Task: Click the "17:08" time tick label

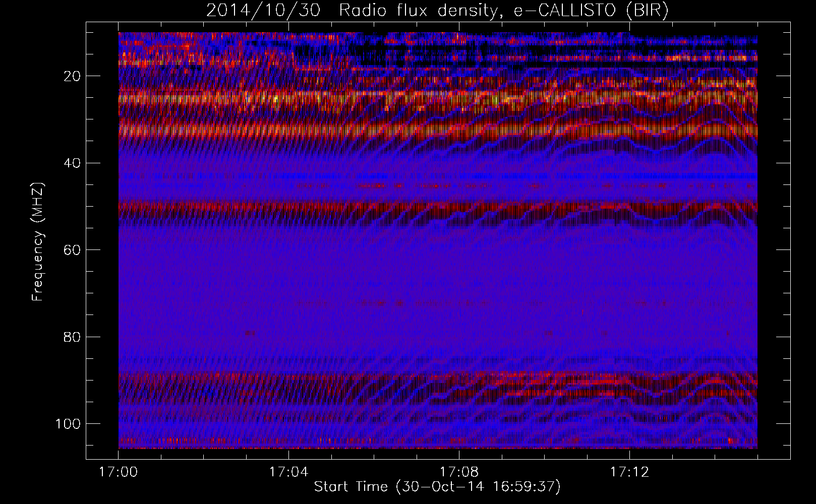Action: pyautogui.click(x=459, y=472)
